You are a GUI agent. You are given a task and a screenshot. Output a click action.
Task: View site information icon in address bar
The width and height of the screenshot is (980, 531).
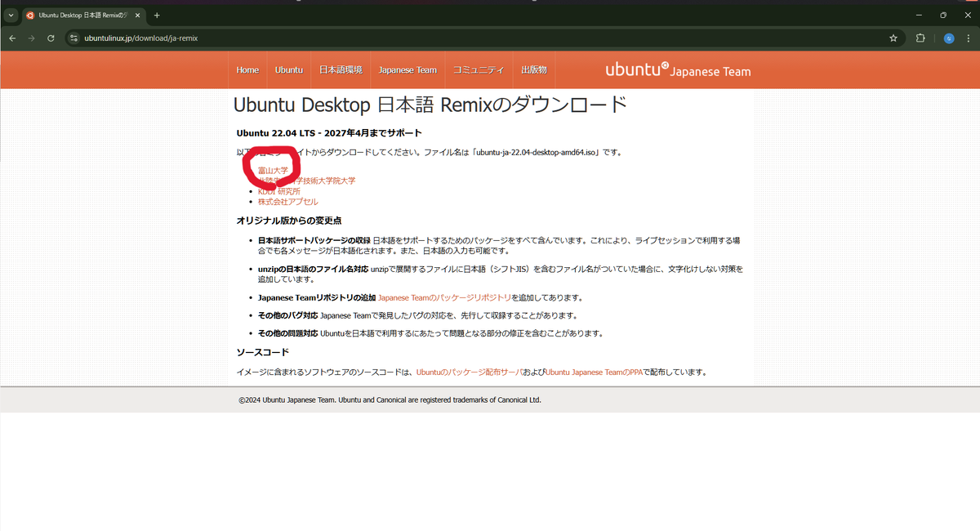pyautogui.click(x=73, y=38)
